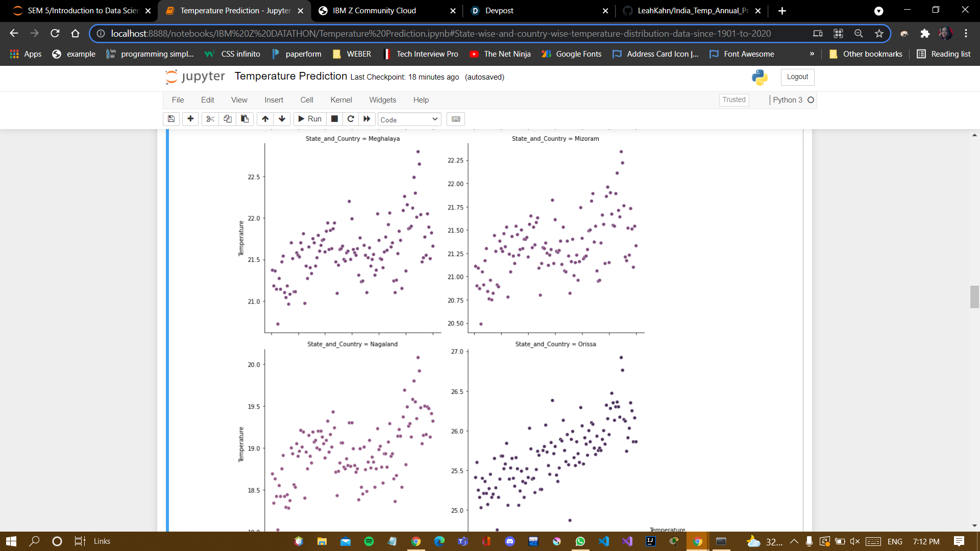Toggle the Trusted notebook indicator

coord(733,100)
